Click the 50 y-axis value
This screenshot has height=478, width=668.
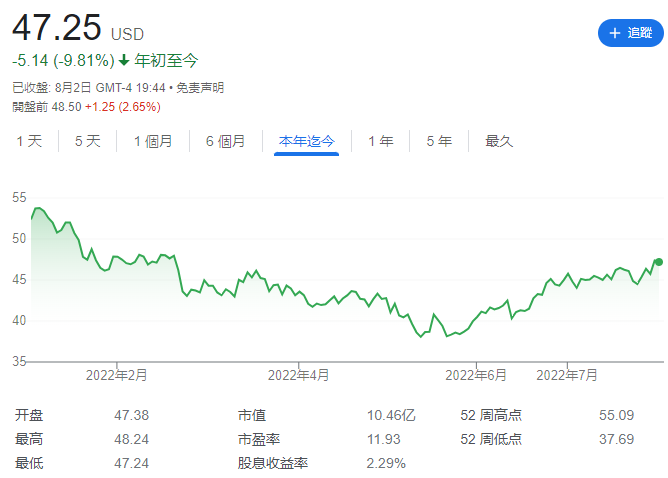[x=19, y=238]
